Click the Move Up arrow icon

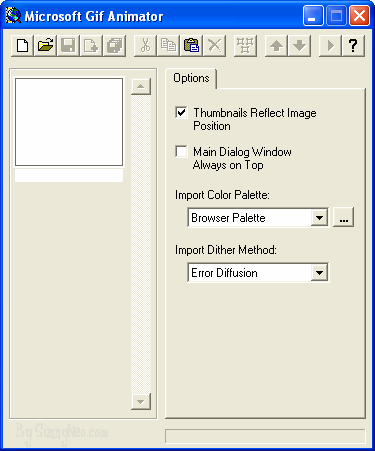[x=276, y=45]
